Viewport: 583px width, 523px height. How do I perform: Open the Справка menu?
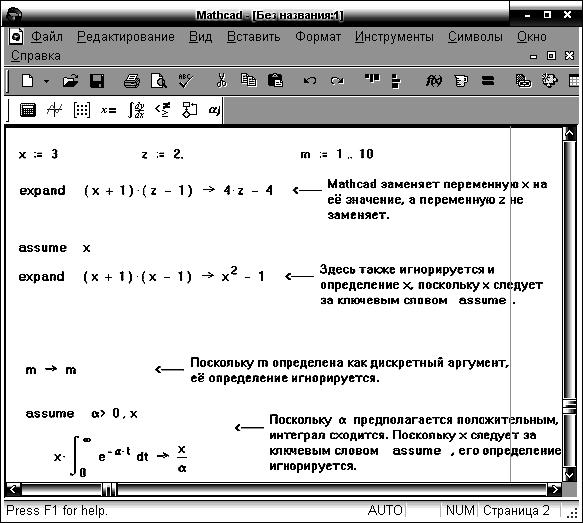click(x=36, y=56)
